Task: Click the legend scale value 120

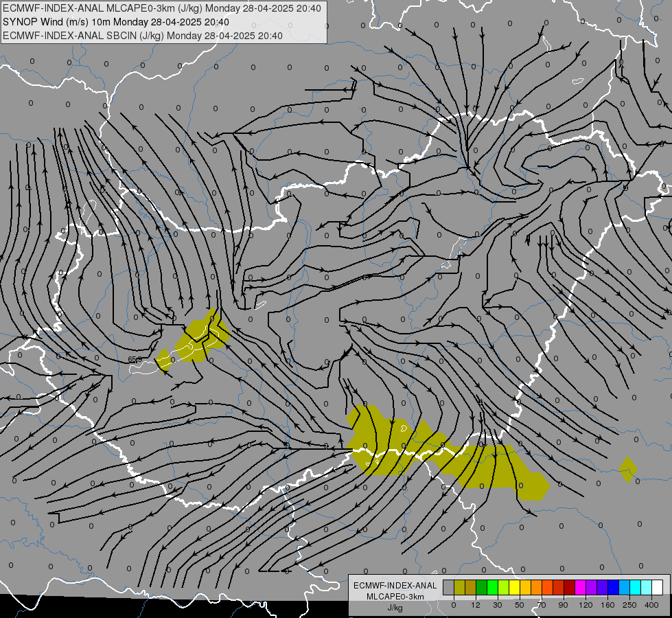Action: [x=586, y=605]
